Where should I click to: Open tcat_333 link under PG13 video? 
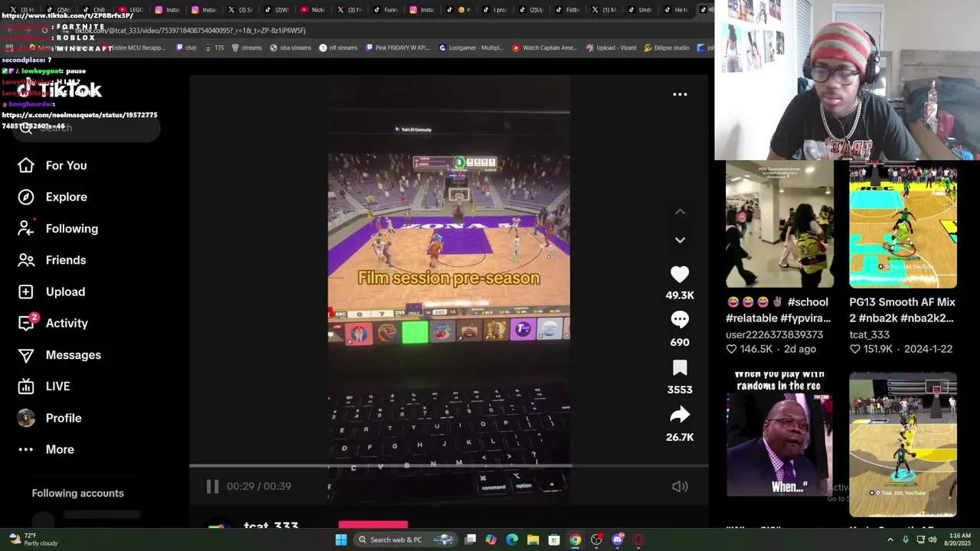point(869,334)
